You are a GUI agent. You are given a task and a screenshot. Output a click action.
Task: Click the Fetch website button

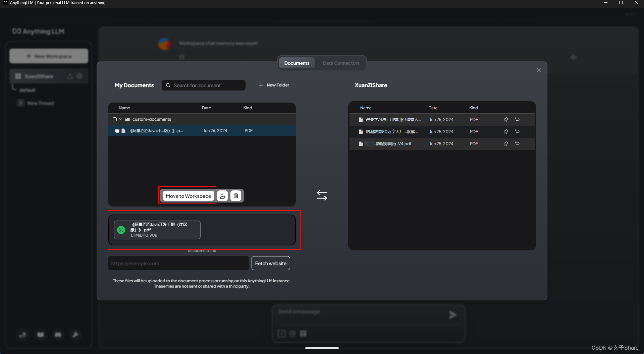pyautogui.click(x=271, y=263)
